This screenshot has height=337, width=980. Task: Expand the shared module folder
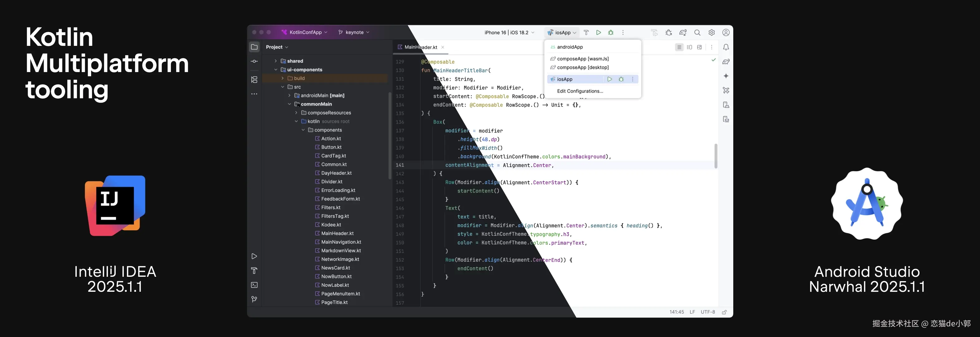[x=276, y=61]
